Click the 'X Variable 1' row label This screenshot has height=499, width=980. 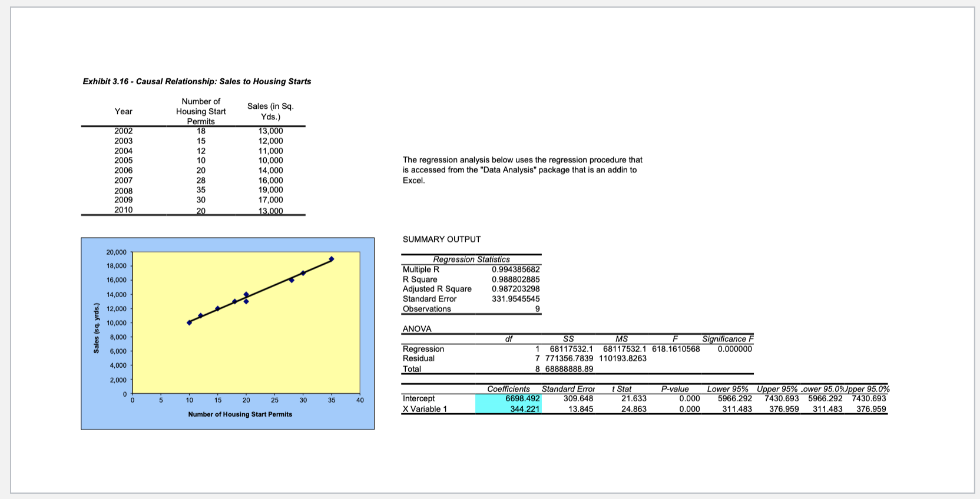[425, 409]
